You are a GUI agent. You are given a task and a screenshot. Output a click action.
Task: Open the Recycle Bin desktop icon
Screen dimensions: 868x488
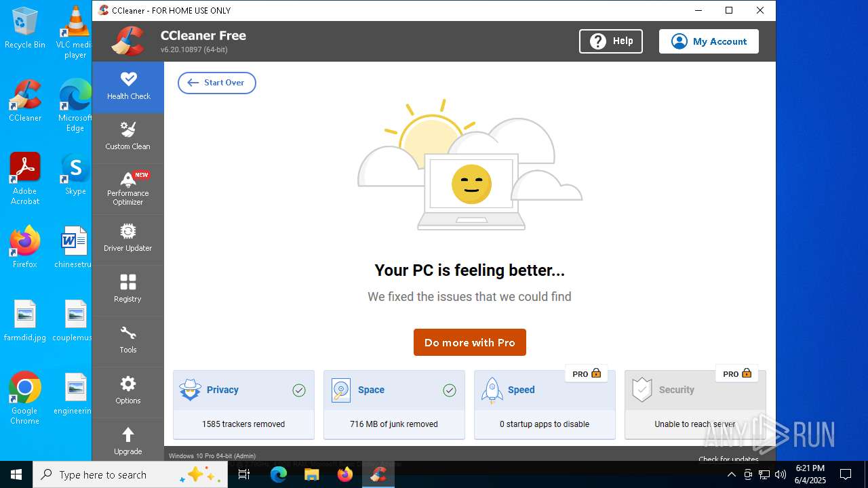pyautogui.click(x=25, y=28)
